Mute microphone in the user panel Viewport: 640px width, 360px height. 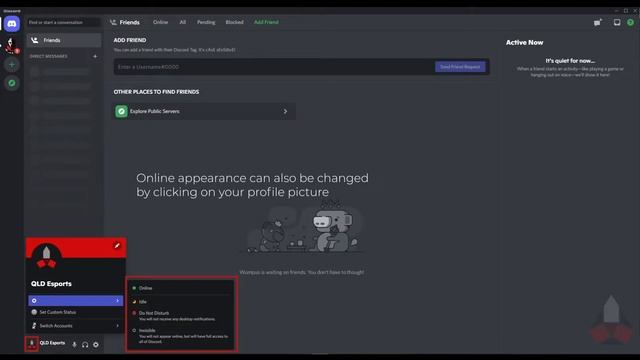(74, 344)
